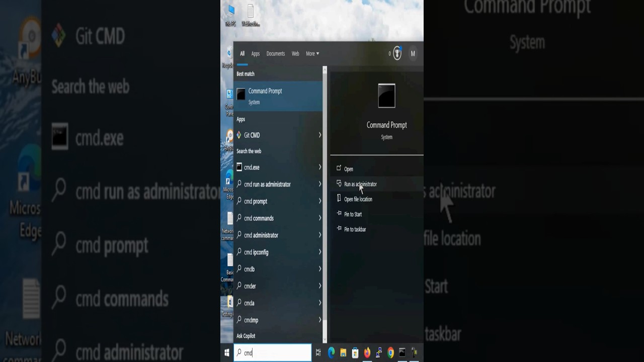Click magnifier icon beside cmd prompt

(239, 201)
